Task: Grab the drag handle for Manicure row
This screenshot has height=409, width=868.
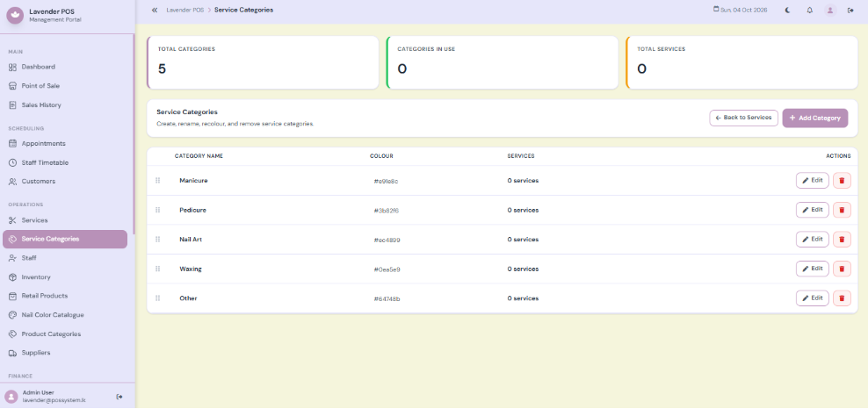Action: tap(158, 181)
